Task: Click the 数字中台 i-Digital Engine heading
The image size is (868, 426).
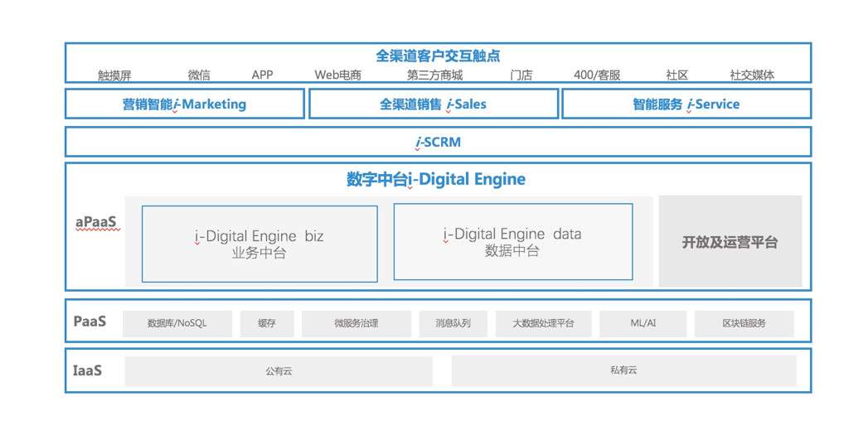Action: (x=436, y=180)
